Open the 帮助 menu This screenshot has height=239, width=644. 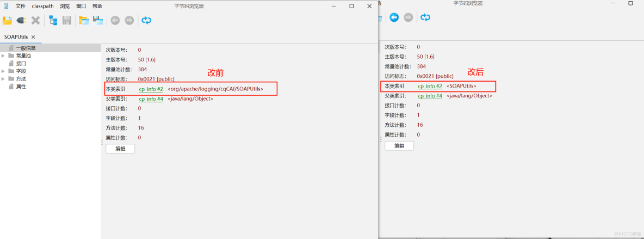click(98, 6)
